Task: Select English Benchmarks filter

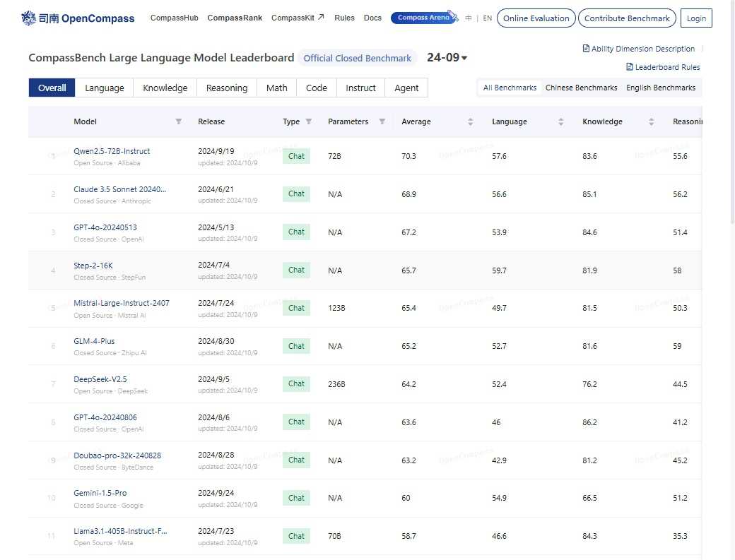Action: pos(661,88)
